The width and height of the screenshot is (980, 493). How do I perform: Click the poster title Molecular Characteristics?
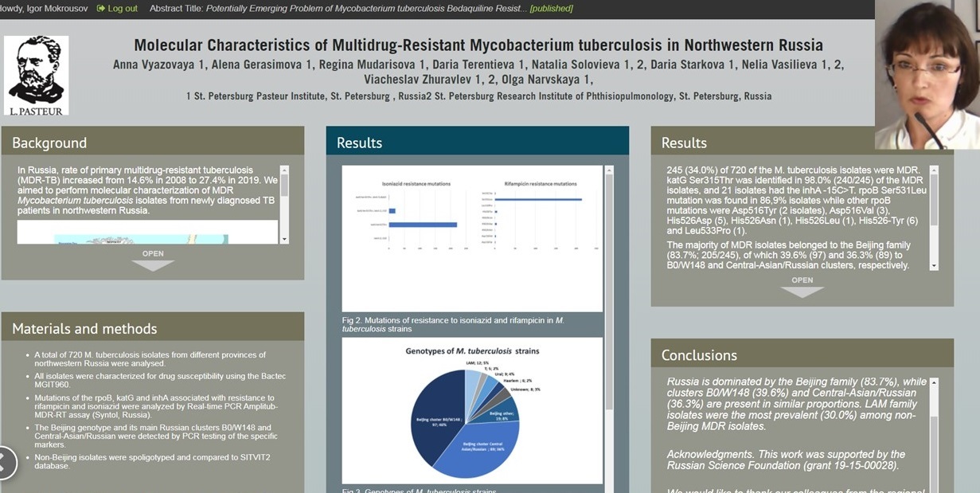(478, 45)
